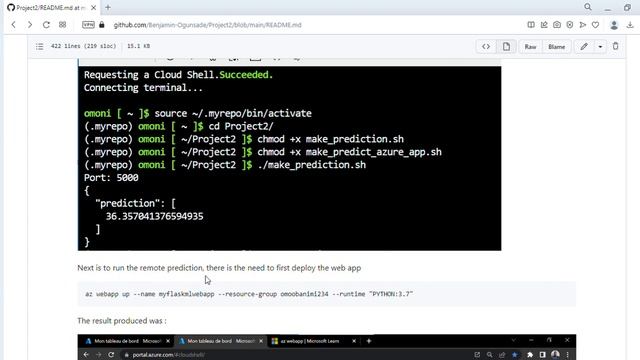640x360 pixels.
Task: Open reader mode book icon
Action: 531,25
